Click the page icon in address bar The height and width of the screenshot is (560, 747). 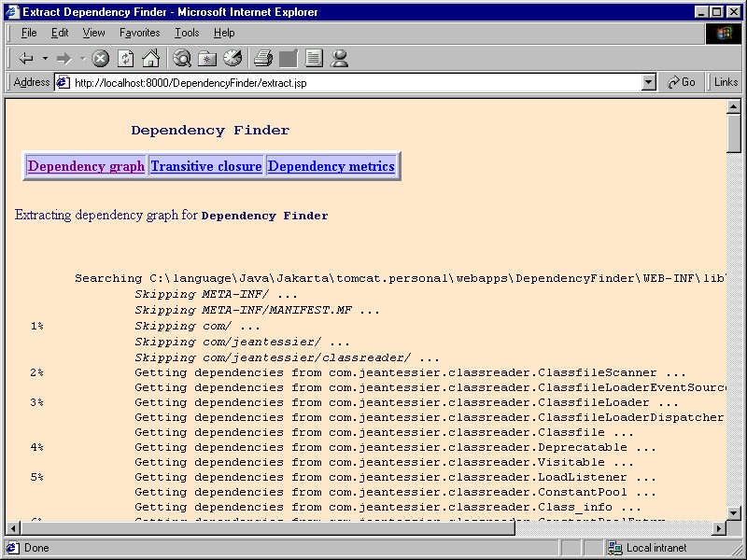pyautogui.click(x=63, y=83)
